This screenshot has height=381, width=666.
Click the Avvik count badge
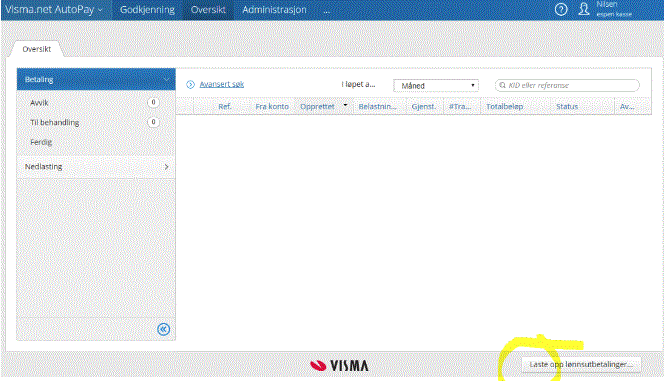point(153,102)
